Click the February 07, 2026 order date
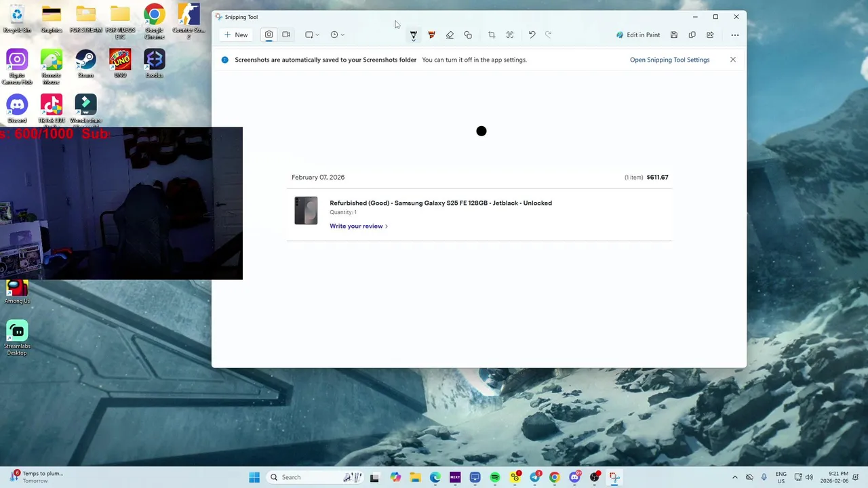This screenshot has height=488, width=868. click(318, 177)
